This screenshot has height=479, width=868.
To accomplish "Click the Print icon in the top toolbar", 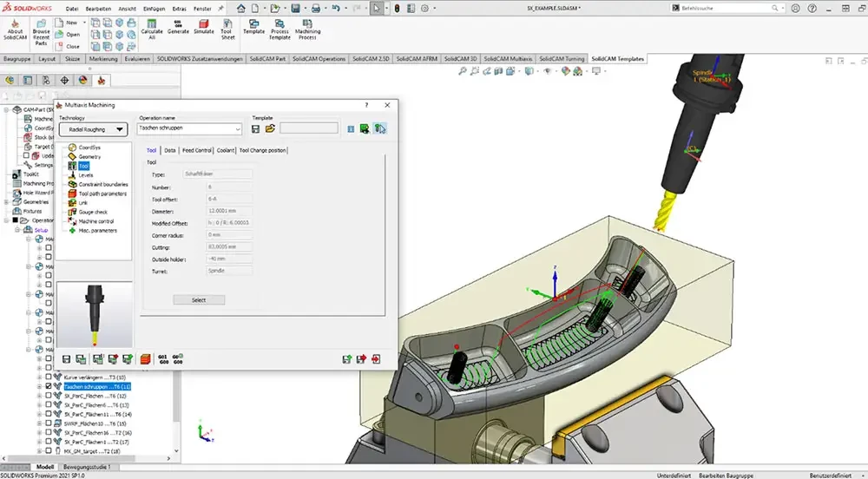I will click(316, 9).
